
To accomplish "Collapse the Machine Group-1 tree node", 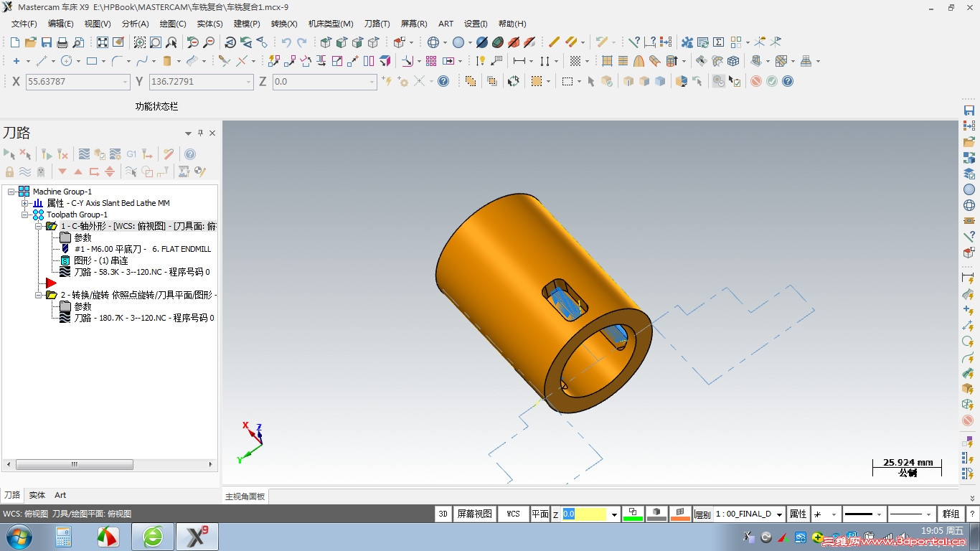I will 11,192.
